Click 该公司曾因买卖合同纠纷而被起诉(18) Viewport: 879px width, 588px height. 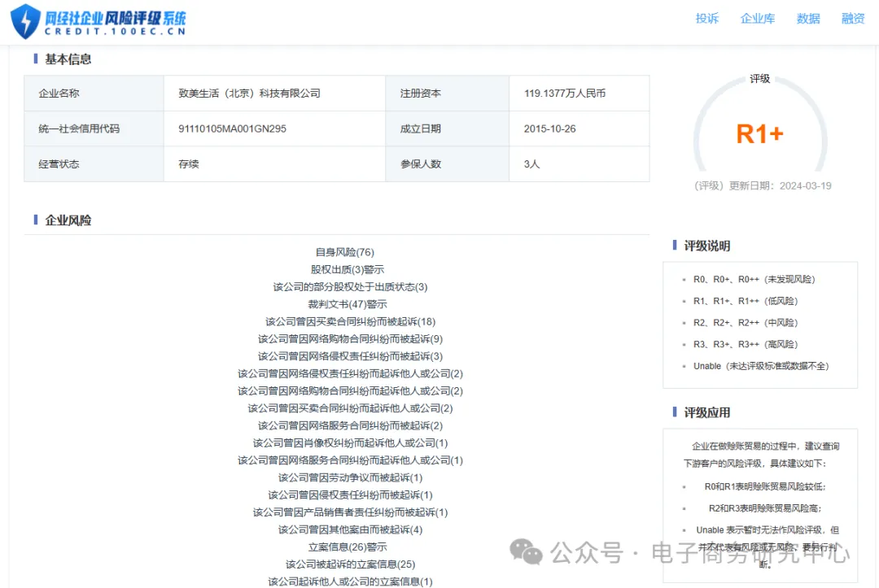[x=350, y=322]
